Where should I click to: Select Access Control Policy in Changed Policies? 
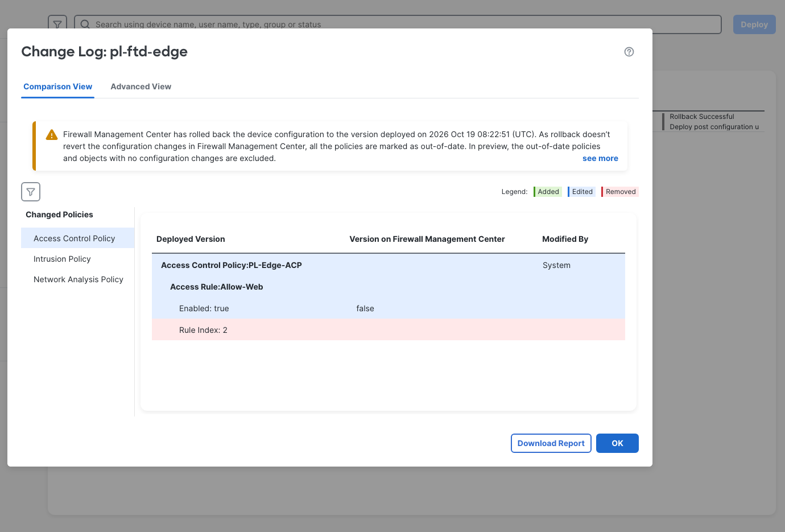[x=77, y=238]
